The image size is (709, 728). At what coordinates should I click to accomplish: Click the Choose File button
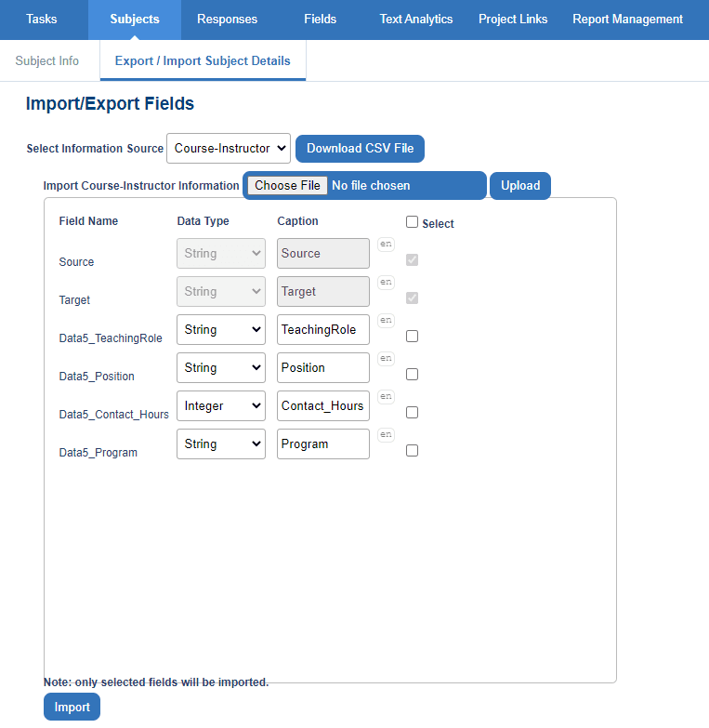click(287, 186)
